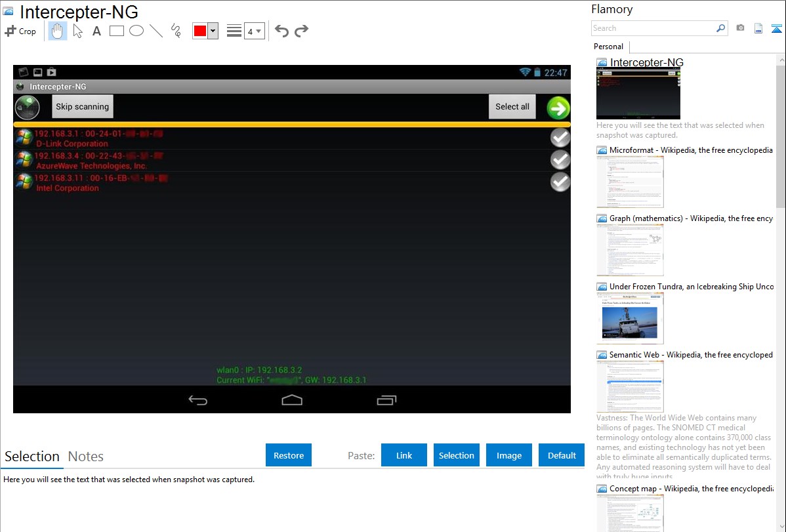Click Windows icon beside D-Link Corporation

coord(24,137)
